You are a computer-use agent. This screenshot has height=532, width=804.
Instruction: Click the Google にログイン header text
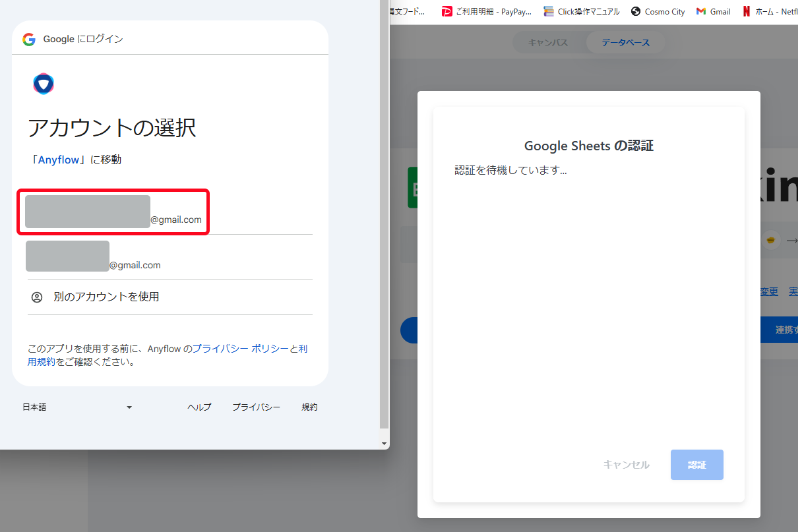[83, 39]
